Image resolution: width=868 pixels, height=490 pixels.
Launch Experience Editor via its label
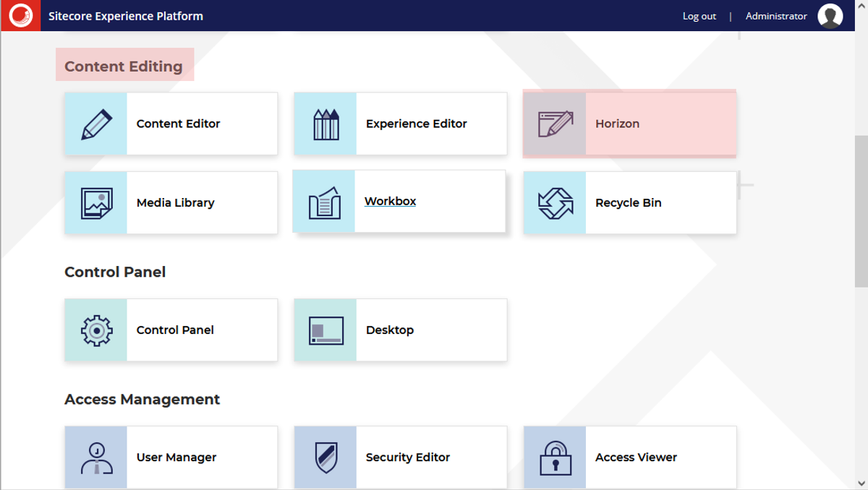(x=417, y=124)
